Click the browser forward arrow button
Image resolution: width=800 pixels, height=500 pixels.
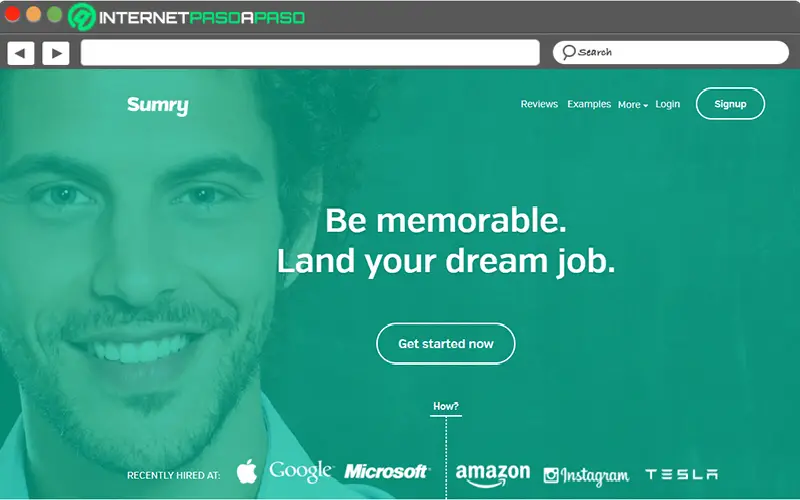point(56,53)
